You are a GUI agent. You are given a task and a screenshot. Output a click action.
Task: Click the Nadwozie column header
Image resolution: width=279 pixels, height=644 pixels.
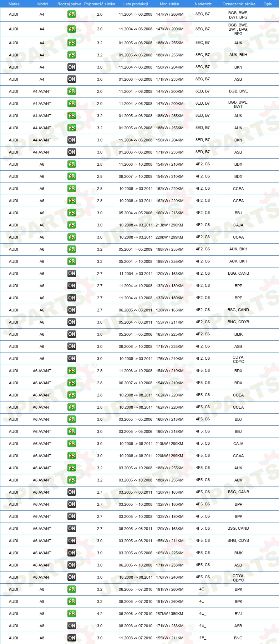click(203, 4)
